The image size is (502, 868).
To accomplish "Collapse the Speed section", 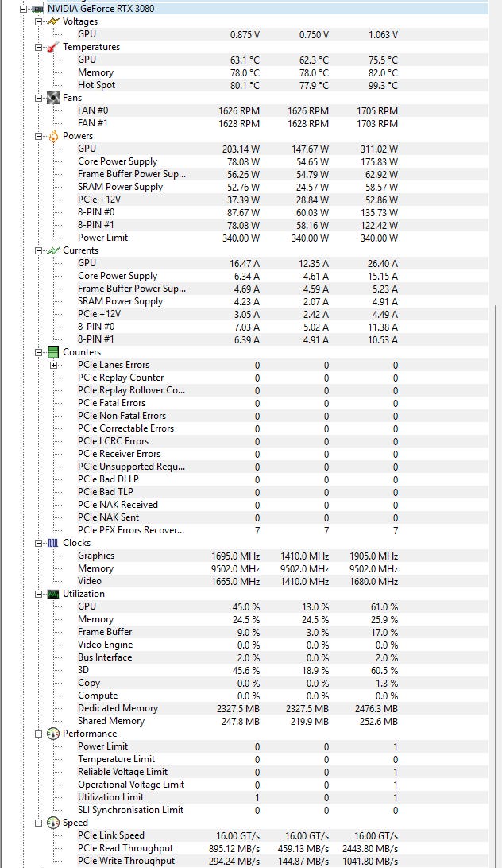I will click(38, 823).
